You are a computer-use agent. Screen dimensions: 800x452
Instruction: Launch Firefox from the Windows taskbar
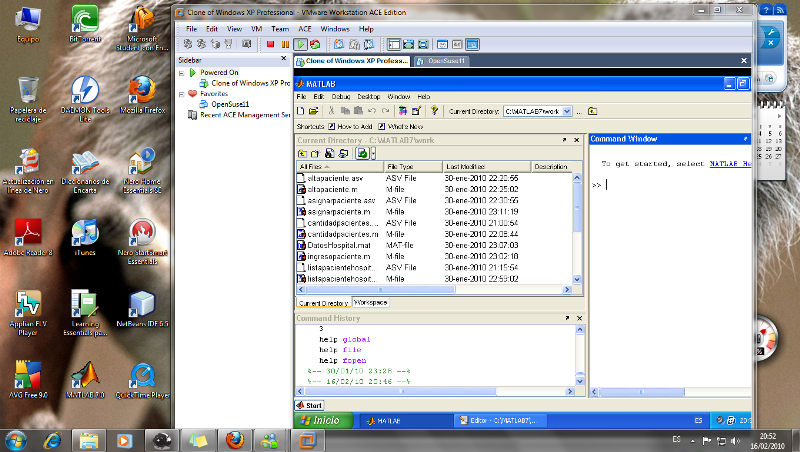234,440
